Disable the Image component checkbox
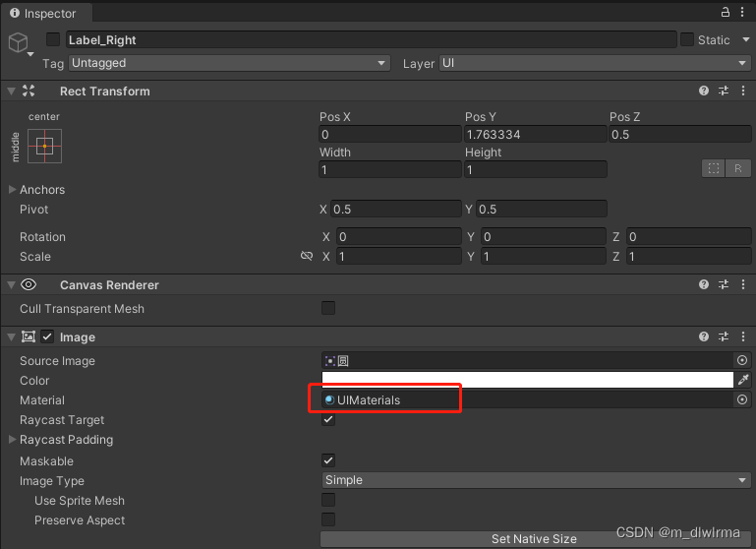This screenshot has width=756, height=549. (47, 336)
